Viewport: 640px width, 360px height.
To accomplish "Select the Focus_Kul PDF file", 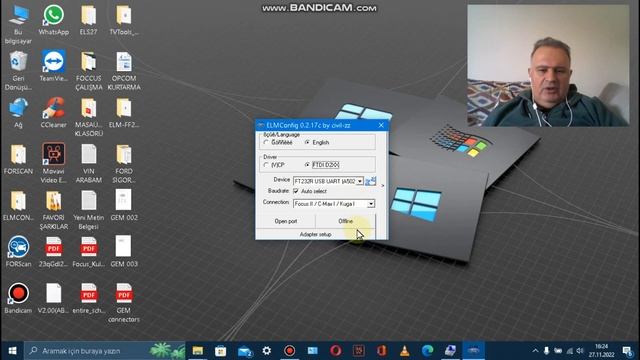I will pos(89,252).
